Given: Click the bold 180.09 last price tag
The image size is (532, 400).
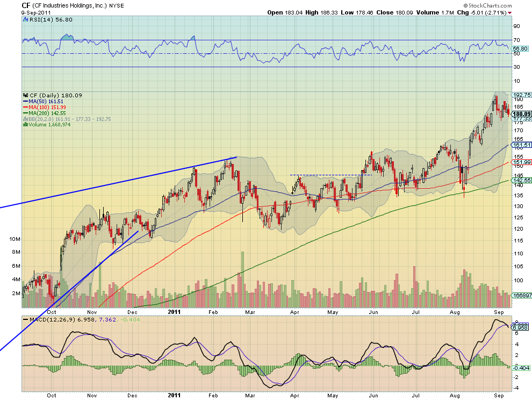Looking at the screenshot, I should [x=522, y=114].
